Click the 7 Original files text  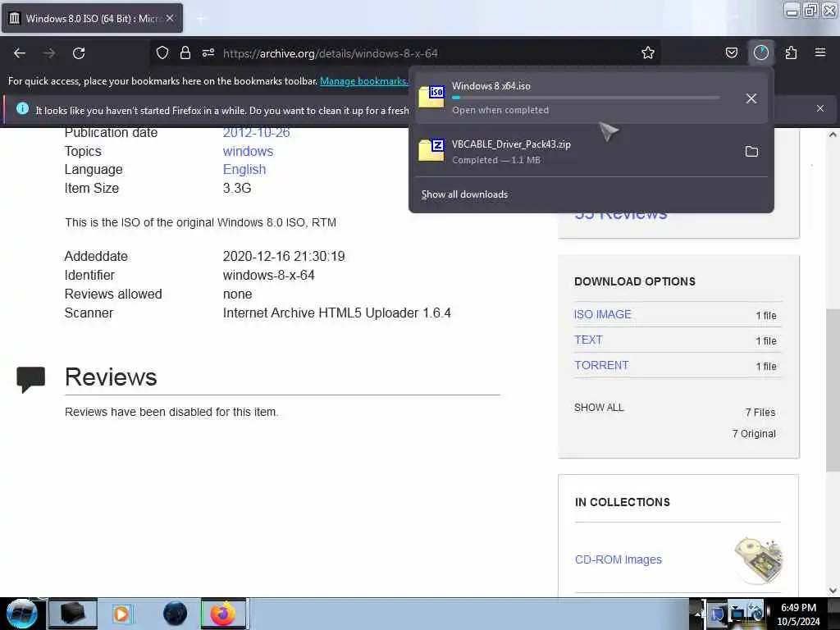(754, 433)
